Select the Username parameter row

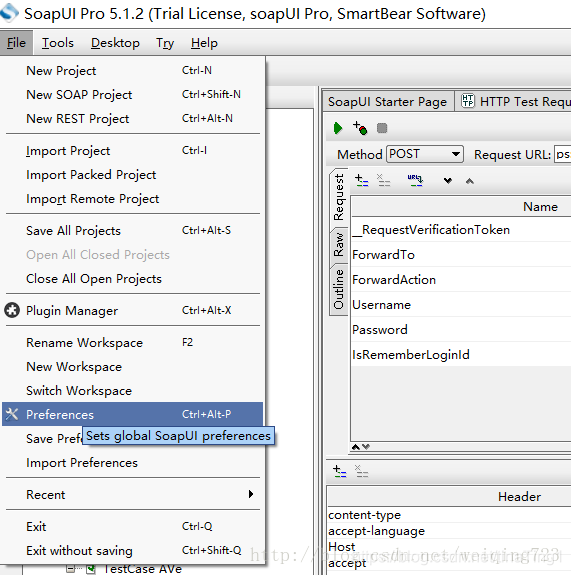[x=461, y=304]
